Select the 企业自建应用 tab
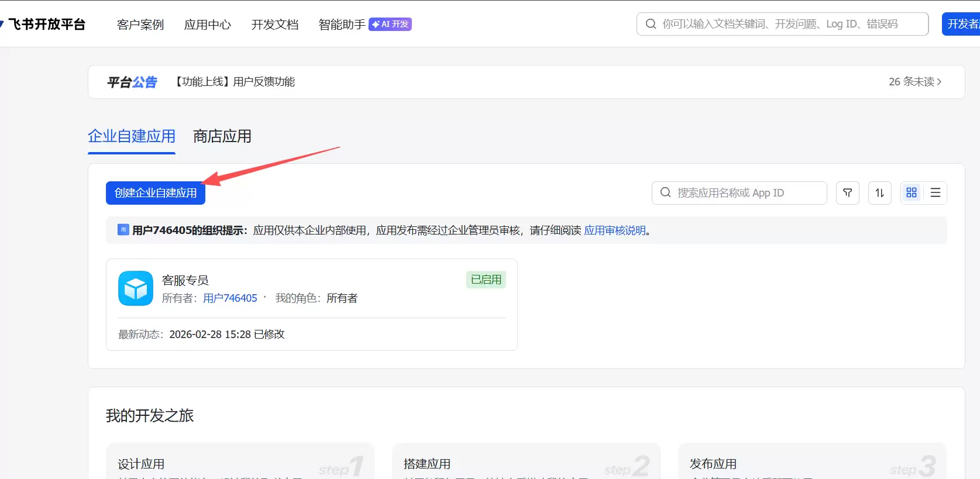This screenshot has height=479, width=980. (132, 136)
